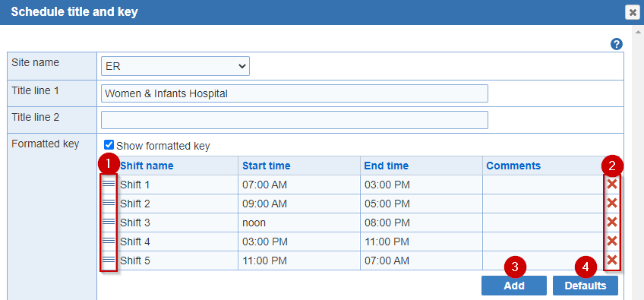Click the reorder handle for Shift 5

[x=109, y=259]
